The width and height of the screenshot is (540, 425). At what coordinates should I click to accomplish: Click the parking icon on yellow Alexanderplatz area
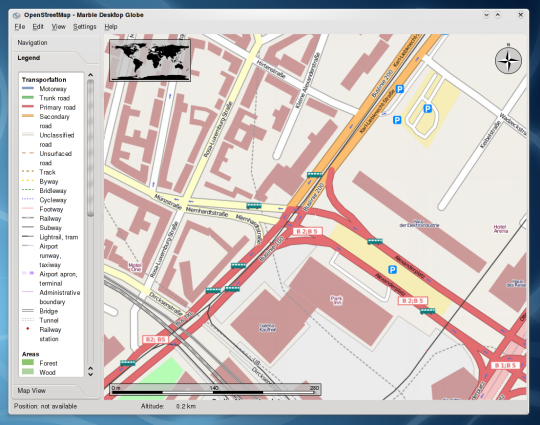[392, 270]
